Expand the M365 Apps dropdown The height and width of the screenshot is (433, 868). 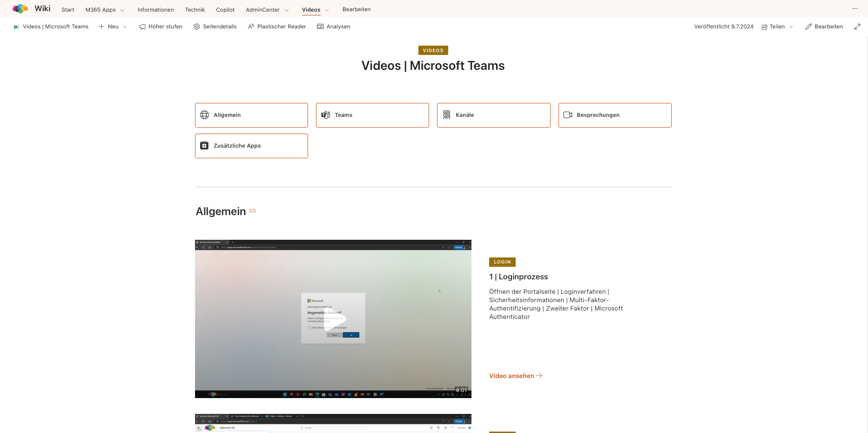(x=122, y=10)
